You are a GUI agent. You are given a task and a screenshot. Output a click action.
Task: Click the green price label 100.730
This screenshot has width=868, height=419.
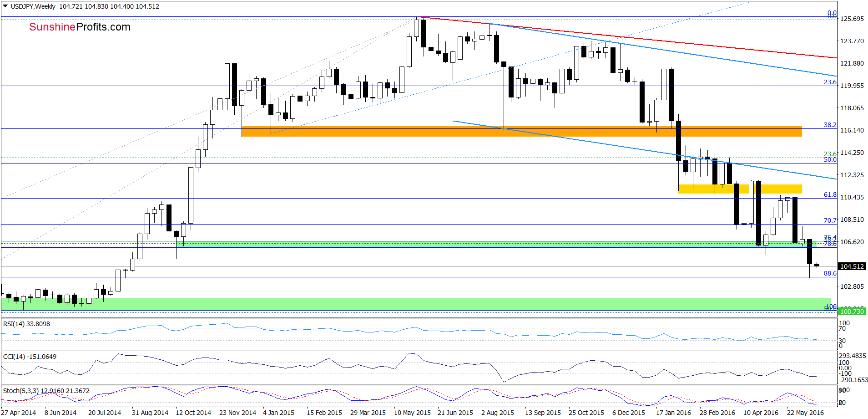pos(852,312)
